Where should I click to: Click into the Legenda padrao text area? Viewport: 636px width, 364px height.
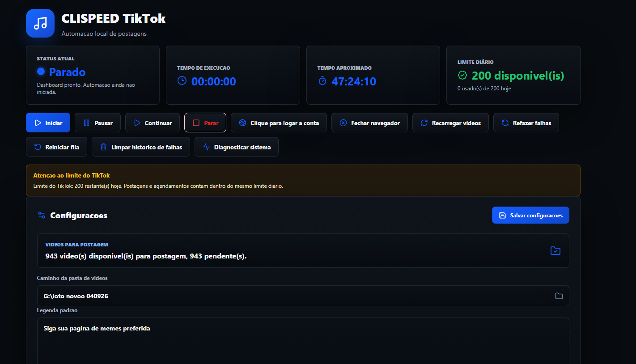tap(303, 341)
